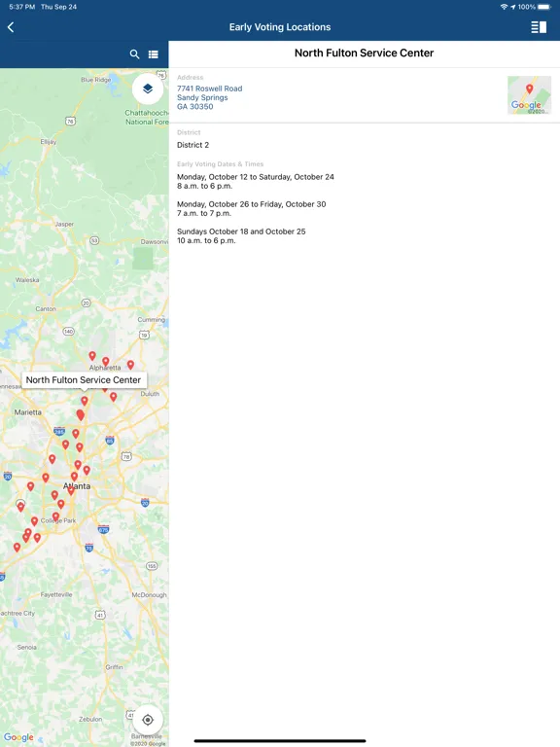Tap the map pin left of Duluth label
This screenshot has height=747, width=560.
pyautogui.click(x=114, y=397)
